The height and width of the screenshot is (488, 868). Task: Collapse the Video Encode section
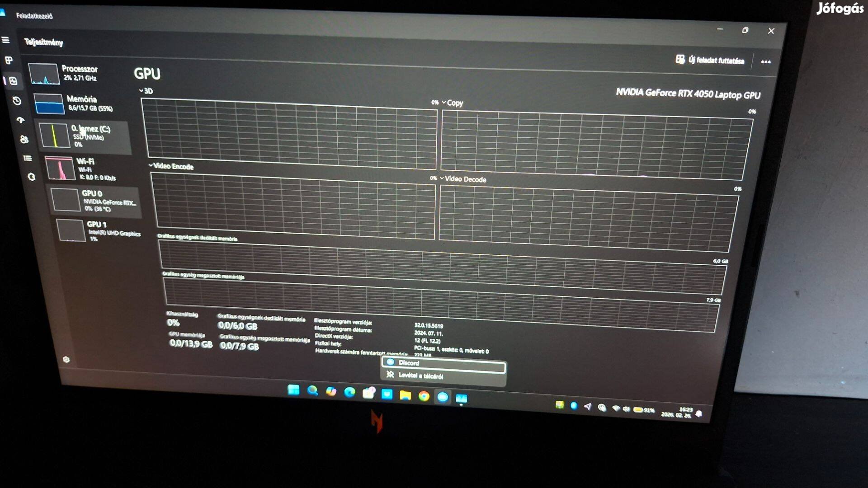[x=151, y=166]
